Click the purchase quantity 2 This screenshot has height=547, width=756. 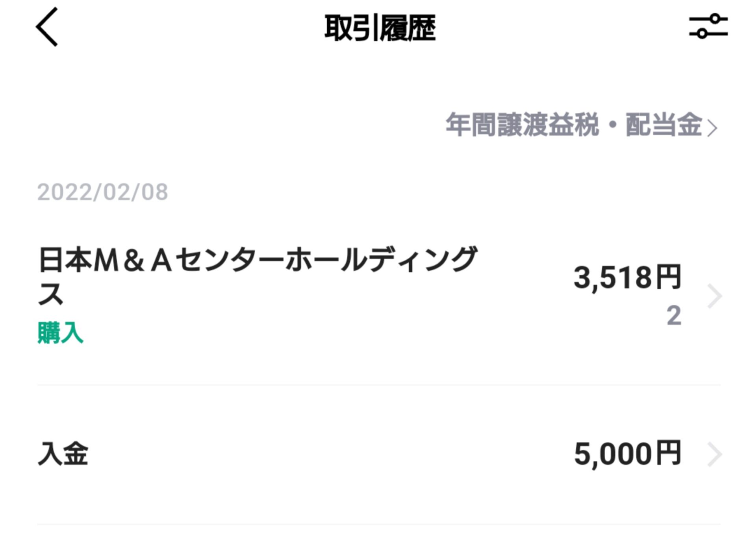[674, 316]
